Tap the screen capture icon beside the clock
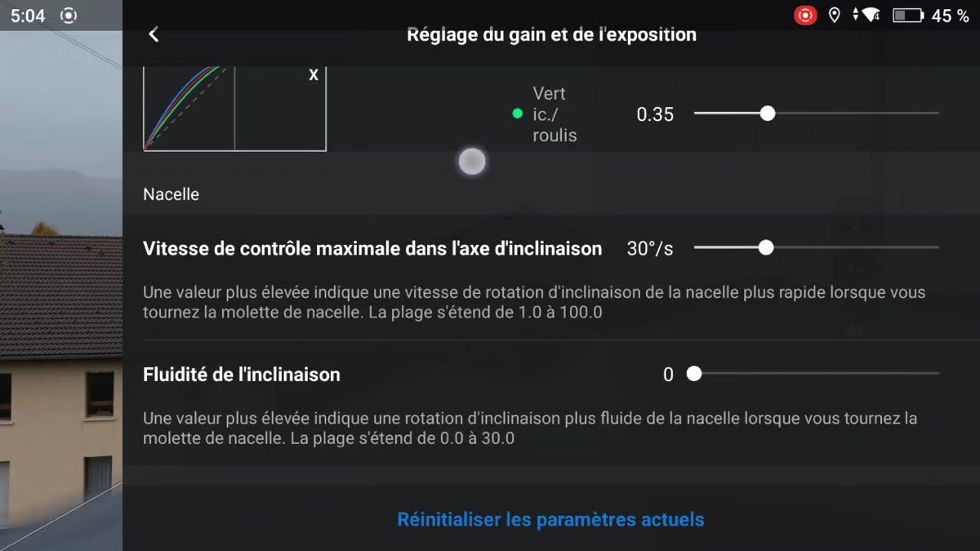980x551 pixels. (69, 16)
